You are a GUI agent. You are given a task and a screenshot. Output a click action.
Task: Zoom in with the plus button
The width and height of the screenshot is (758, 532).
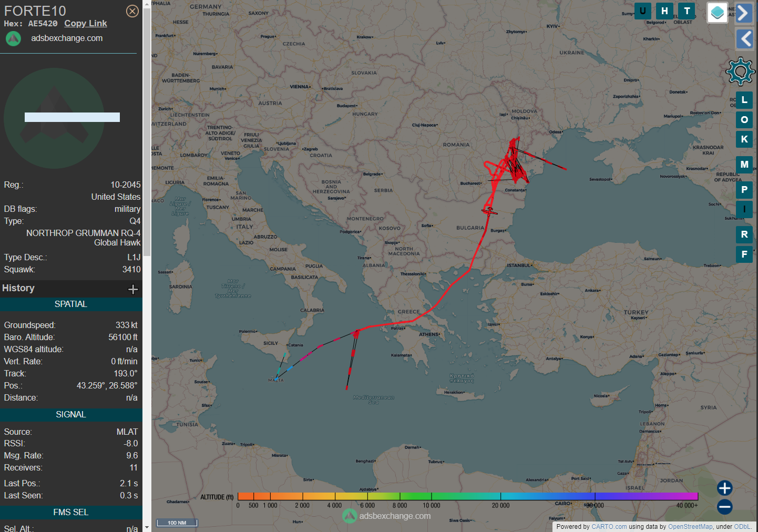click(x=725, y=488)
